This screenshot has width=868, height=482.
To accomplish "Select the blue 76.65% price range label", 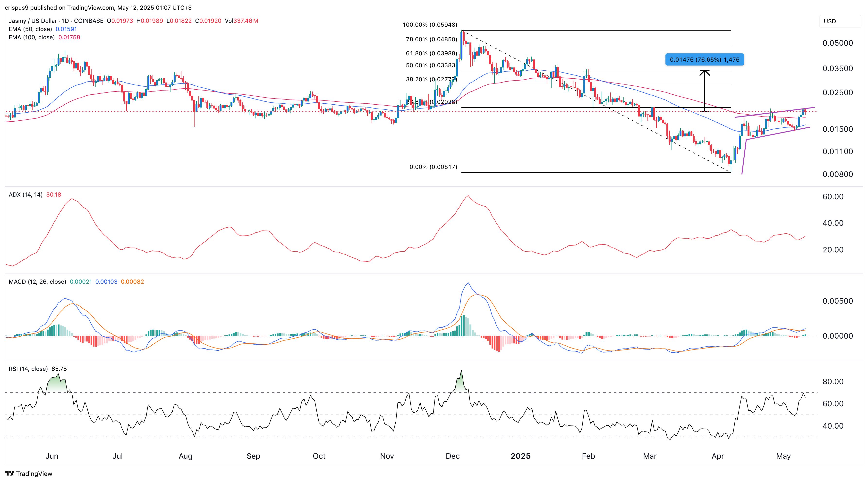I will click(705, 60).
